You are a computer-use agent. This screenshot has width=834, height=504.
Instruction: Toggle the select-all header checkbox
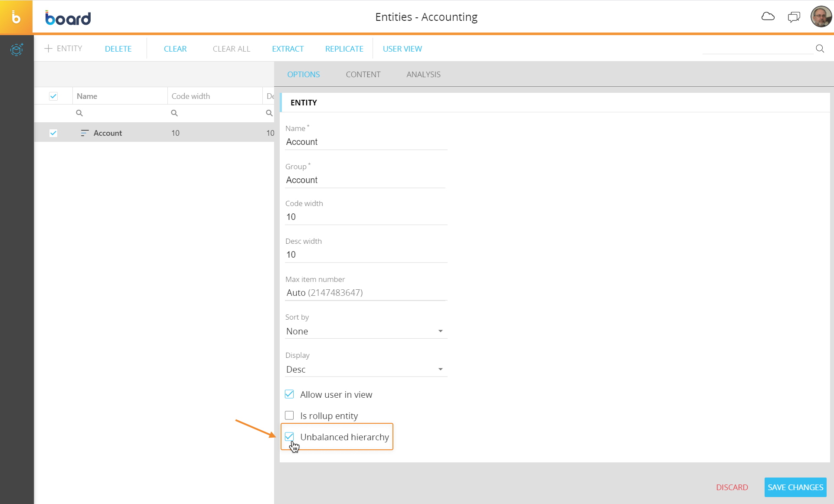pos(53,96)
